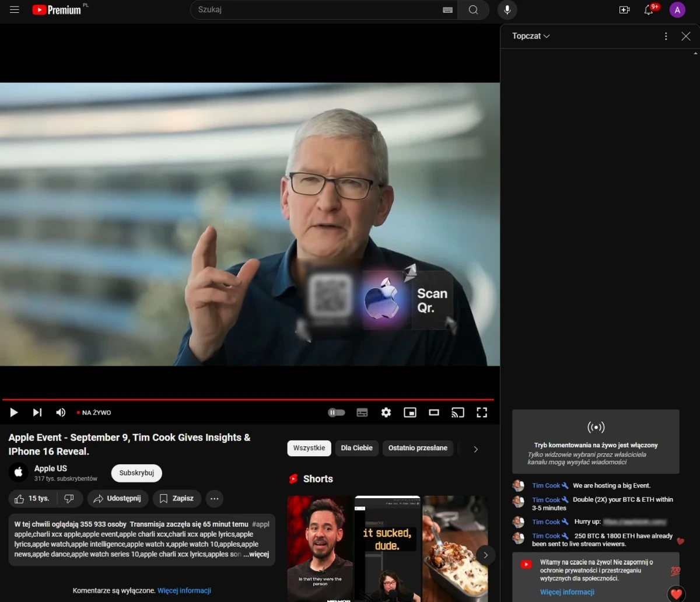Subscribe to Apple US channel
The image size is (700, 602).
[x=136, y=473]
